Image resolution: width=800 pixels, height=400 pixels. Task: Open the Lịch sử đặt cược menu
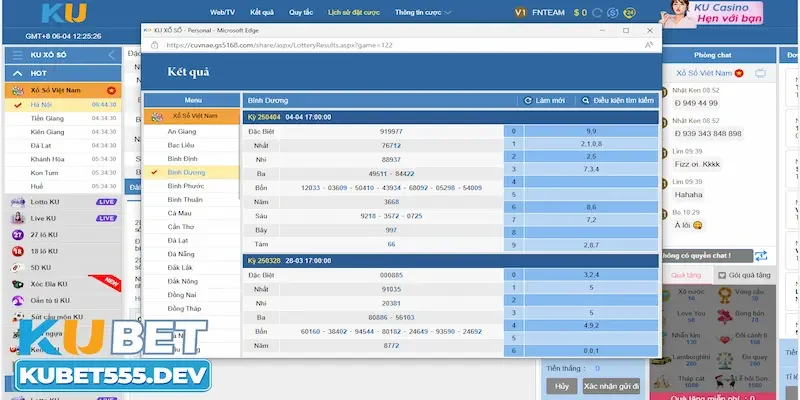[355, 13]
